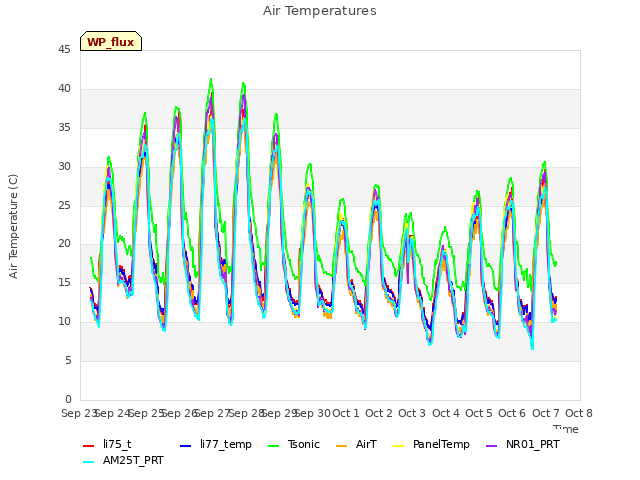Click the Oct 7 x-axis tick label
The width and height of the screenshot is (640, 480).
[x=546, y=413]
